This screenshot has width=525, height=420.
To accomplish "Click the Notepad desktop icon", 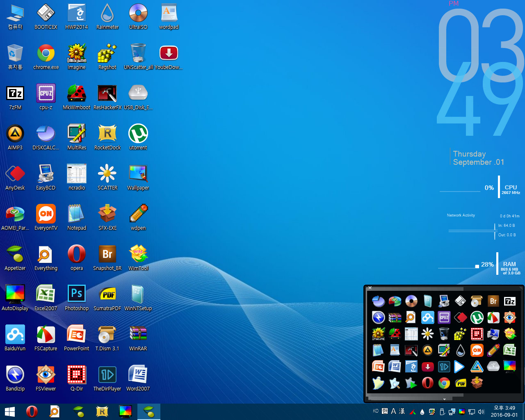I will (x=77, y=218).
